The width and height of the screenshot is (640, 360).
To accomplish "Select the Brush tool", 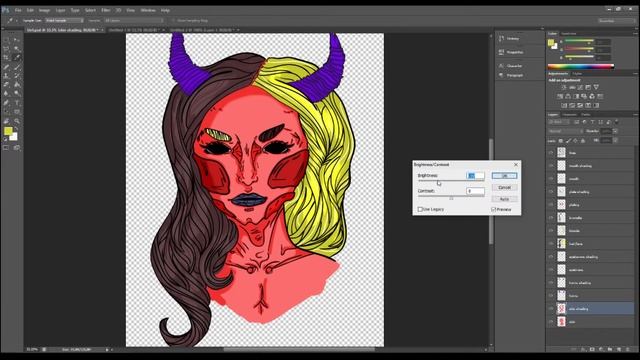I will point(17,67).
